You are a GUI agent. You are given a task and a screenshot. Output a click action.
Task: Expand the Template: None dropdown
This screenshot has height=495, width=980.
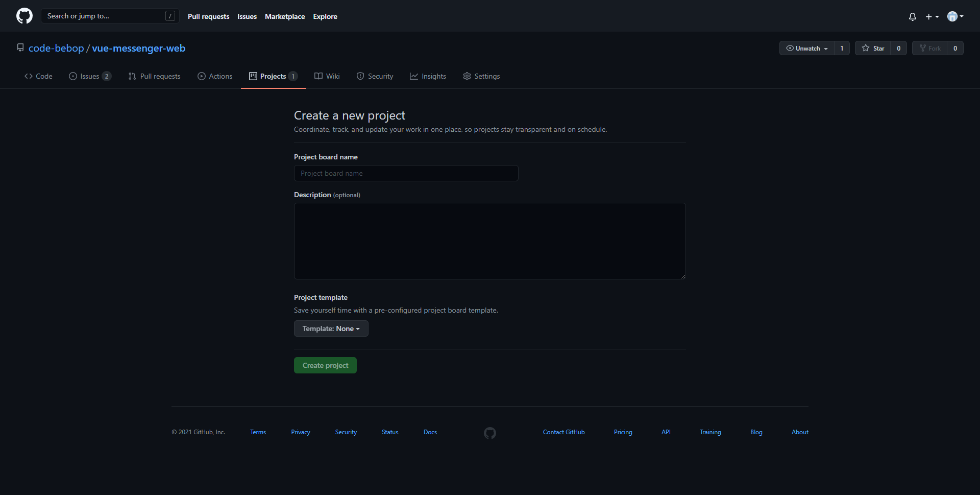(331, 328)
